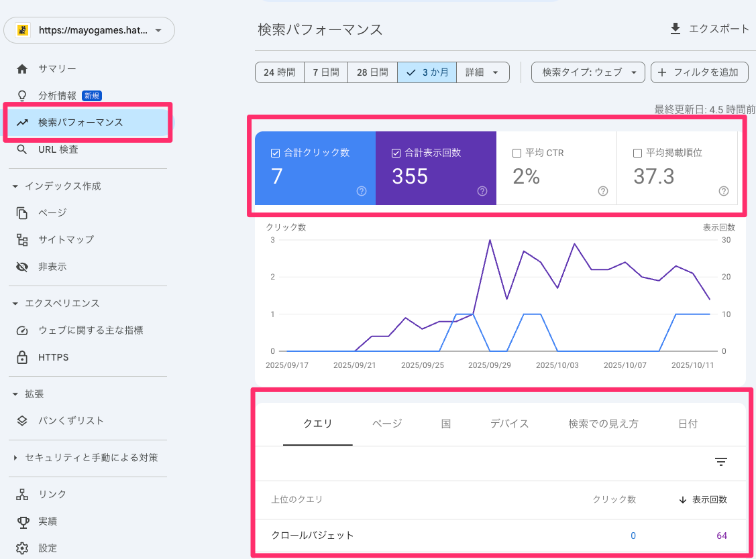The width and height of the screenshot is (756, 559).
Task: Select the 28 日間 date range
Action: click(x=372, y=72)
